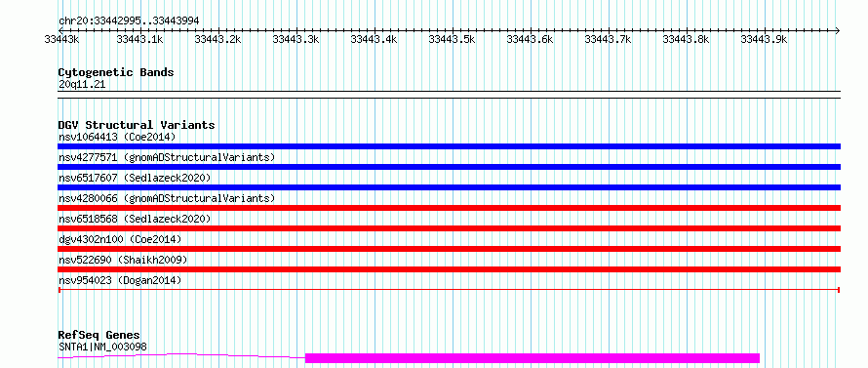The image size is (868, 368).
Task: Select variant label nsv4280066 (gnomADStructuralVariants)
Action: pos(167,198)
